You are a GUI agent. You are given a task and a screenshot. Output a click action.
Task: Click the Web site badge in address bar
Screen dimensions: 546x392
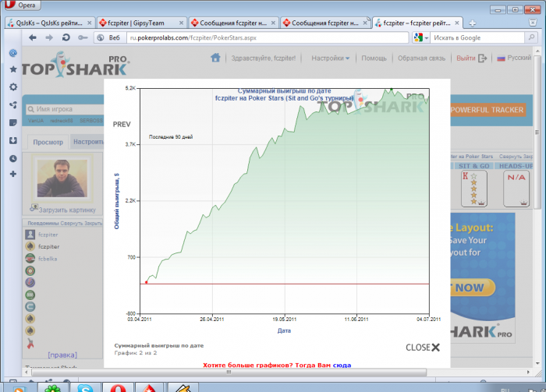(108, 37)
